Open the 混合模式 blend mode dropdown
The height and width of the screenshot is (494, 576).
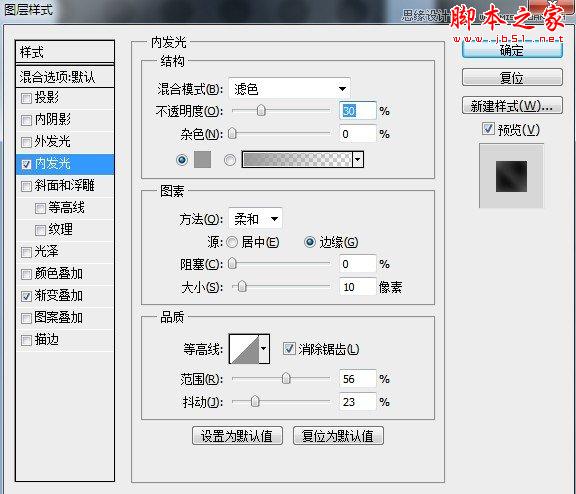pos(289,89)
